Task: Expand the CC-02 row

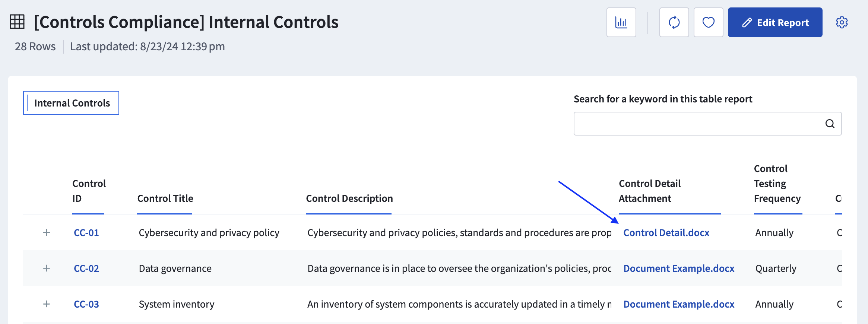Action: pos(47,269)
